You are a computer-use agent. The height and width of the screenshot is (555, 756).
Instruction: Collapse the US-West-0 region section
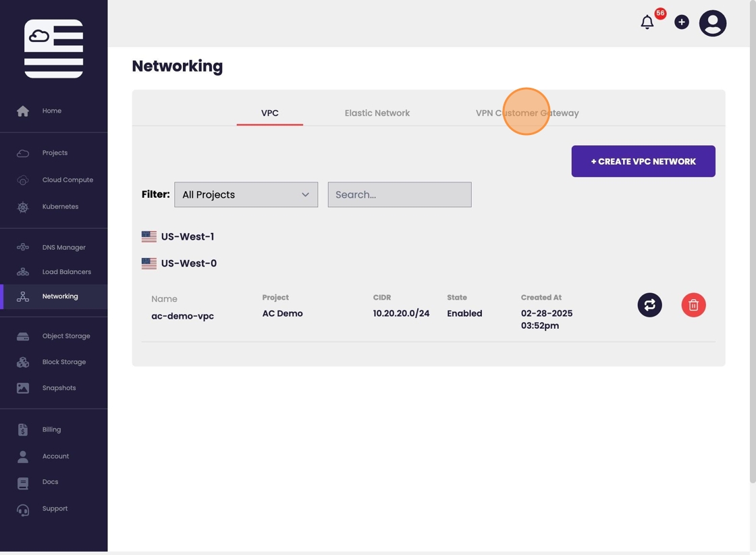coord(188,264)
